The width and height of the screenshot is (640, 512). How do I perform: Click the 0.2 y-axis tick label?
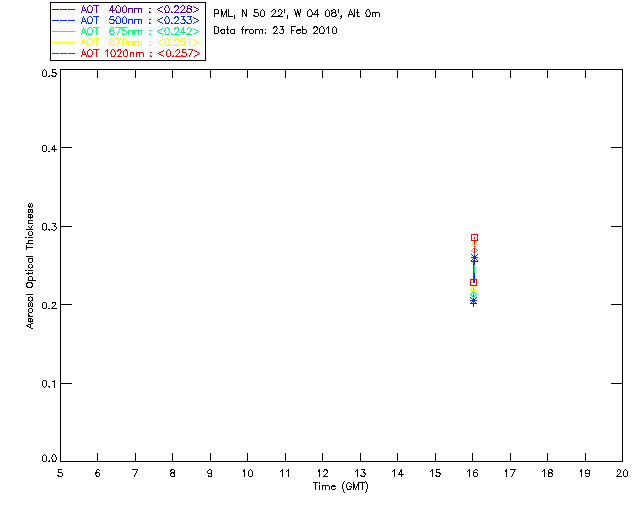pos(49,305)
